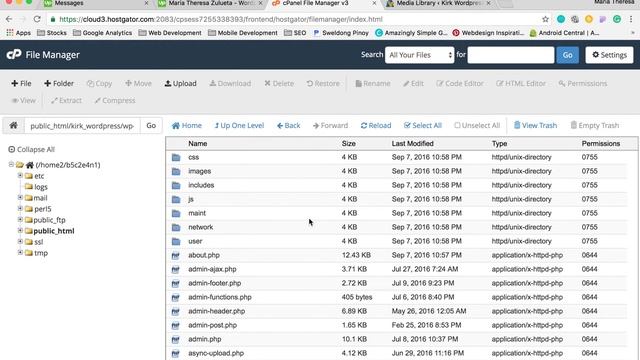Click the Restore toolbar button

click(323, 83)
